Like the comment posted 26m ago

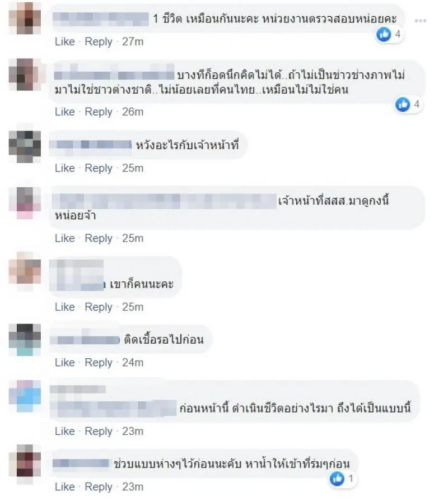coord(65,112)
